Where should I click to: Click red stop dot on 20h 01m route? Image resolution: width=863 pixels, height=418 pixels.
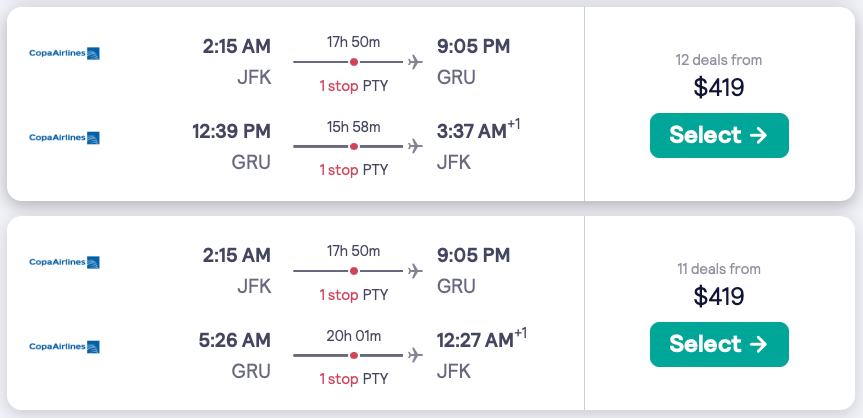(x=354, y=356)
